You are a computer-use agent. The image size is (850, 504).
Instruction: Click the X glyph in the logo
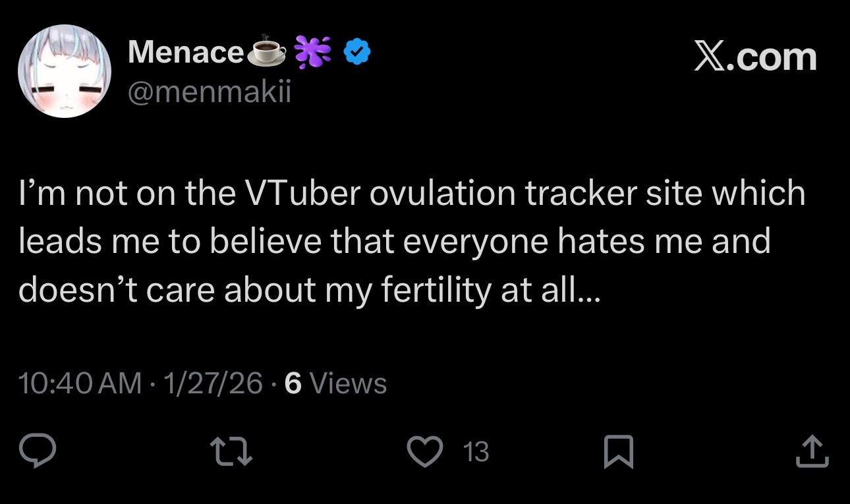click(708, 57)
